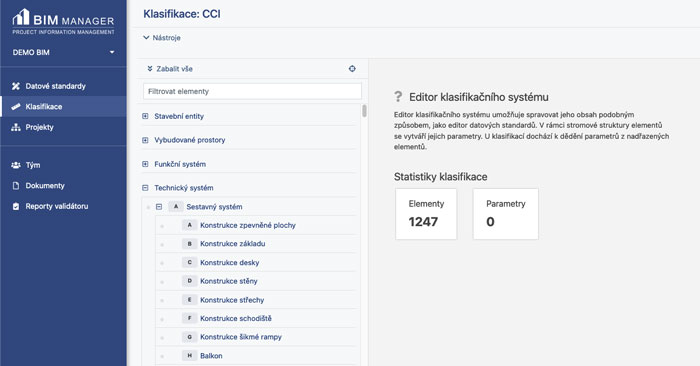
Task: Select Balkon element
Action: (256, 356)
